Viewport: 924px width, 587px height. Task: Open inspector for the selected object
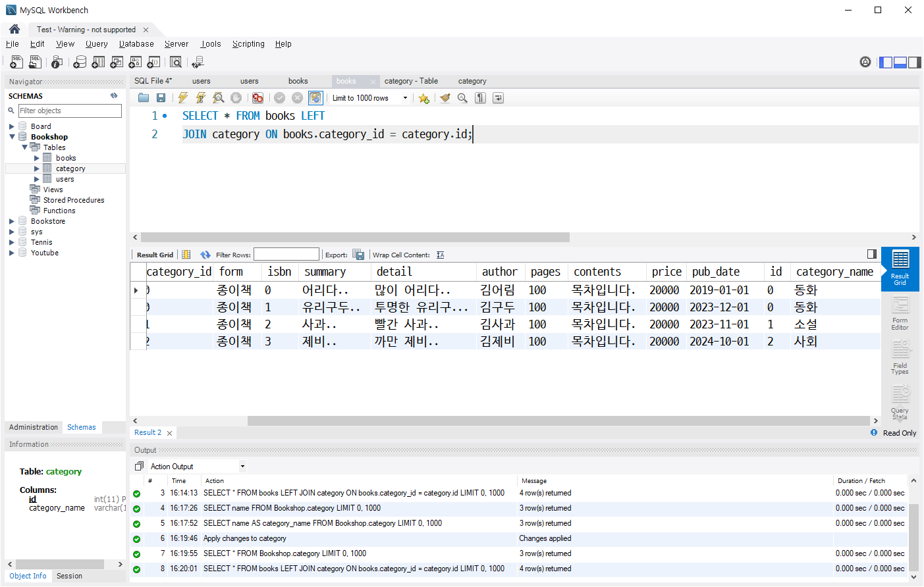point(57,62)
